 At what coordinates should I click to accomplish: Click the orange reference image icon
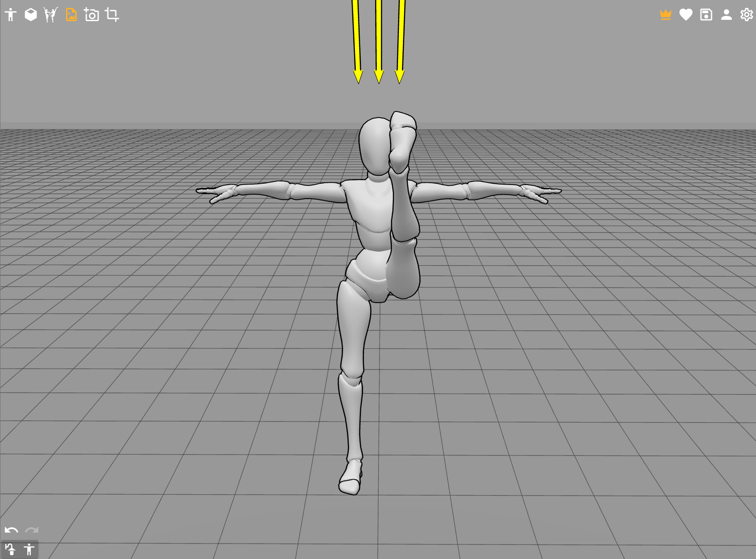71,15
